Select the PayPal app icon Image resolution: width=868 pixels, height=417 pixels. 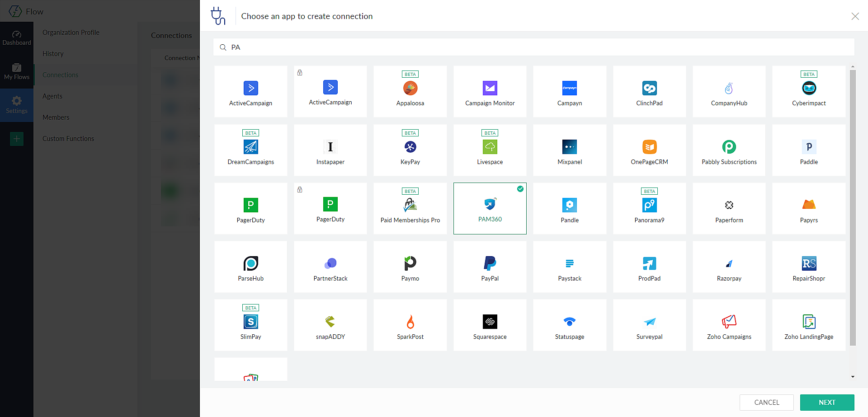tap(490, 267)
